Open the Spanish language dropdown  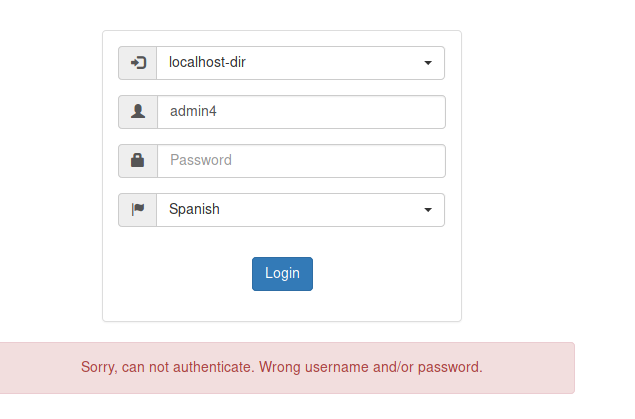point(300,210)
